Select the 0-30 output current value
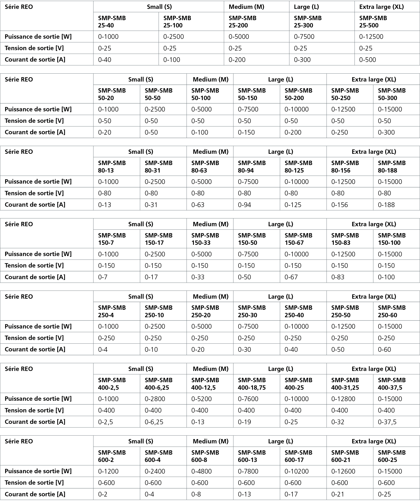The width and height of the screenshot is (420, 504). point(244,349)
